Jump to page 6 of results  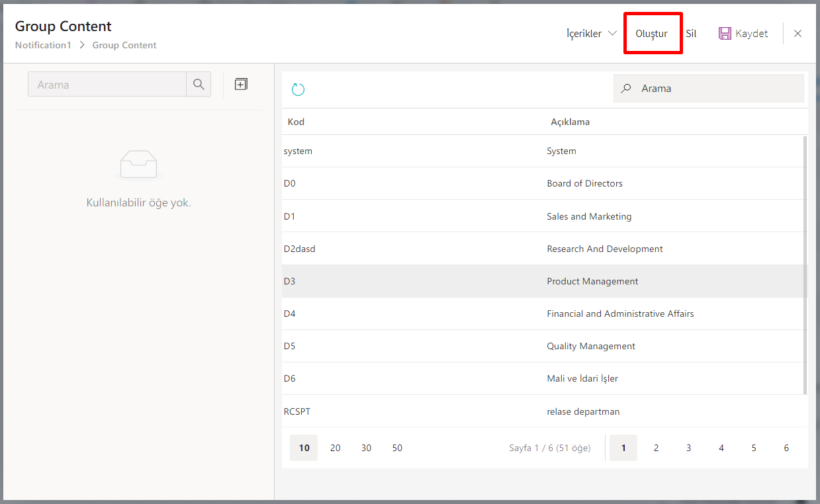[786, 448]
